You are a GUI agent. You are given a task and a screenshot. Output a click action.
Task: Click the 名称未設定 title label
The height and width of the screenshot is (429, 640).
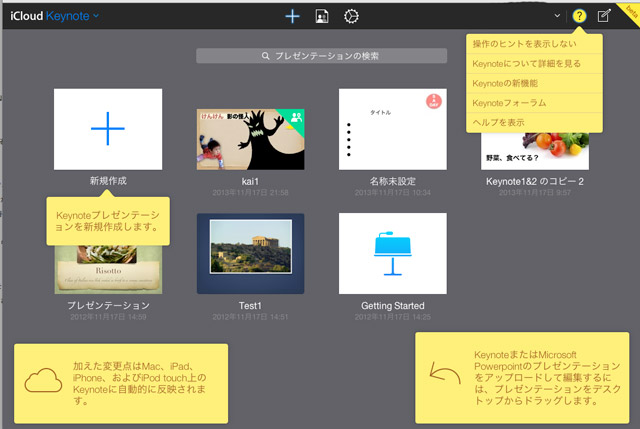point(393,181)
